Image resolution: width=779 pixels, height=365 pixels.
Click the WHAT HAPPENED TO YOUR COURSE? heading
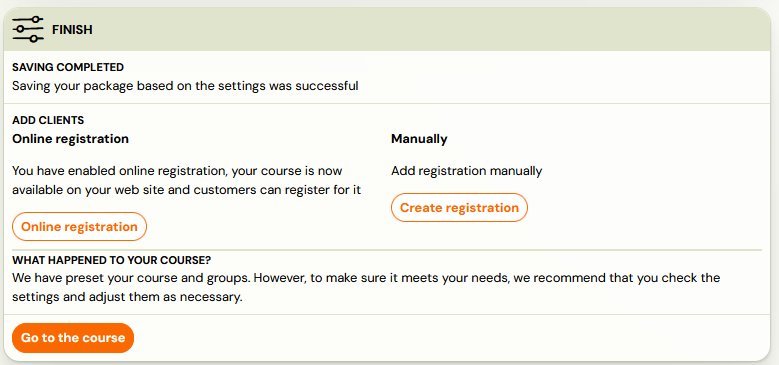[112, 260]
